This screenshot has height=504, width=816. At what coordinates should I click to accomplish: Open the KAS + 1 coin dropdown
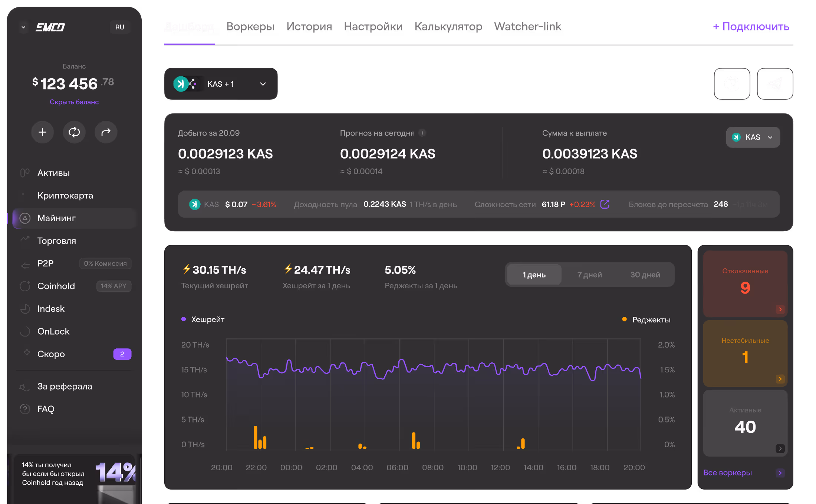point(221,84)
